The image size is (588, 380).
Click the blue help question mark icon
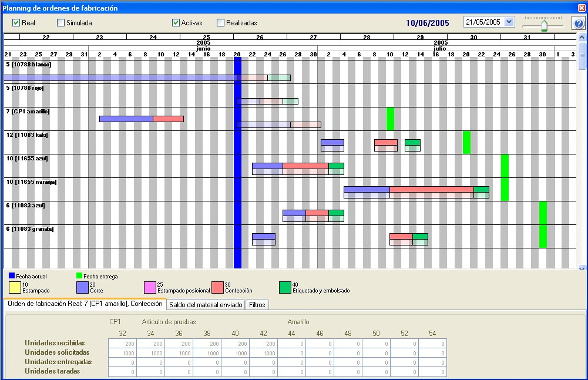pyautogui.click(x=578, y=23)
